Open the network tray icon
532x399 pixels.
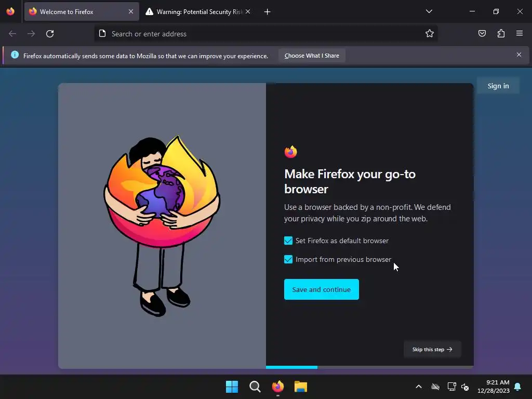click(451, 387)
